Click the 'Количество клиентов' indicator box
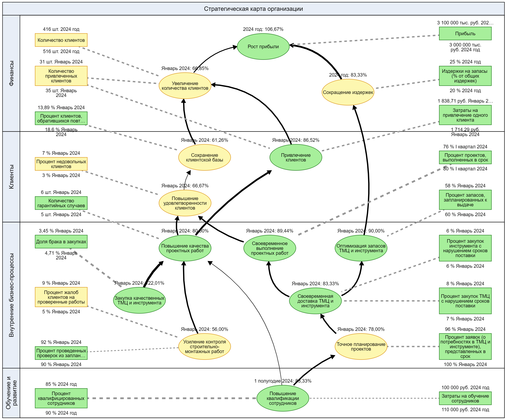The width and height of the screenshot is (507, 420). pos(61,40)
